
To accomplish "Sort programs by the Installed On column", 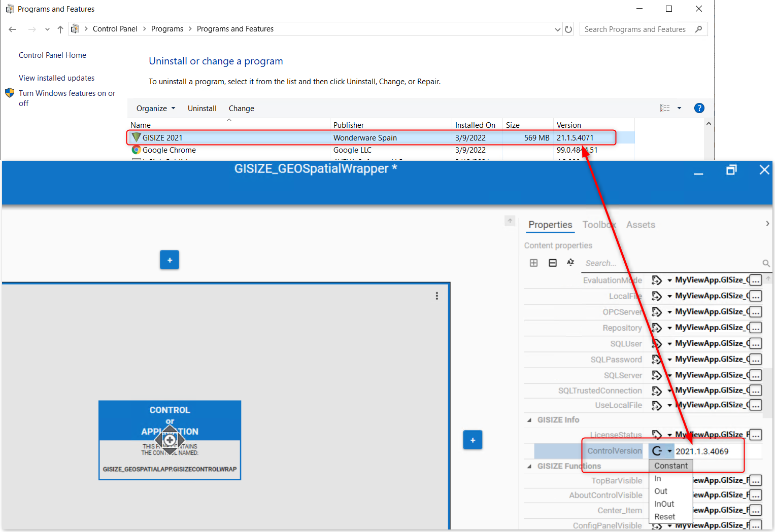I will [x=477, y=125].
